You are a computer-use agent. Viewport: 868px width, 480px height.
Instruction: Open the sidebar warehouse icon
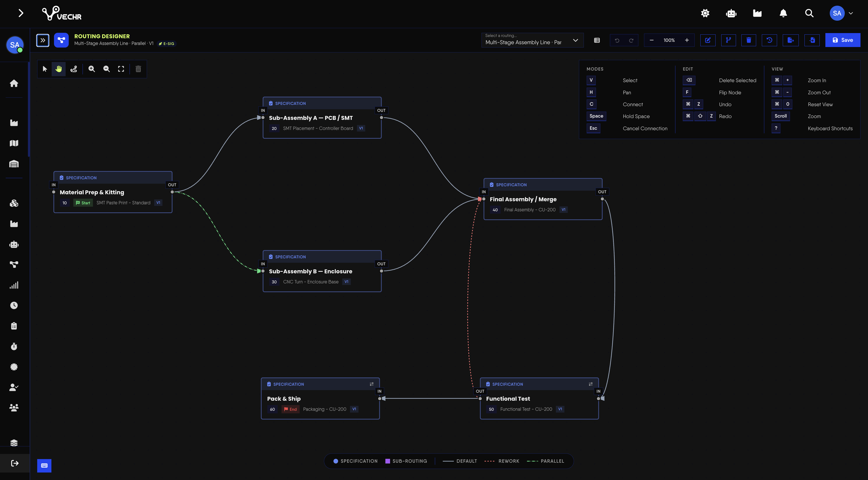coord(14,164)
